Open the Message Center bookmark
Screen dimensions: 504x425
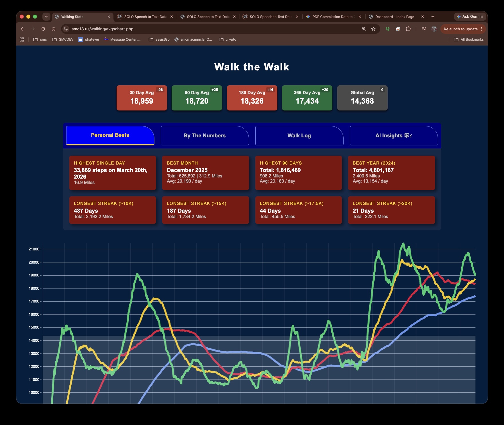pyautogui.click(x=122, y=39)
